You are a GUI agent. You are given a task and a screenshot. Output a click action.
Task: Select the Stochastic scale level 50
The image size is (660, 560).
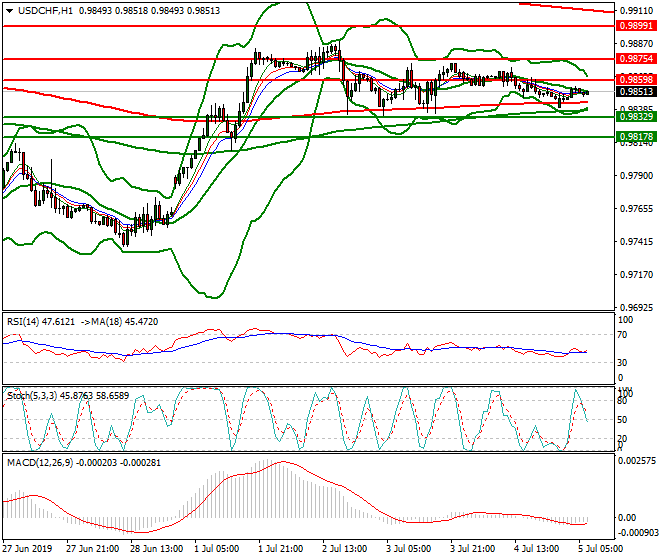coord(623,420)
